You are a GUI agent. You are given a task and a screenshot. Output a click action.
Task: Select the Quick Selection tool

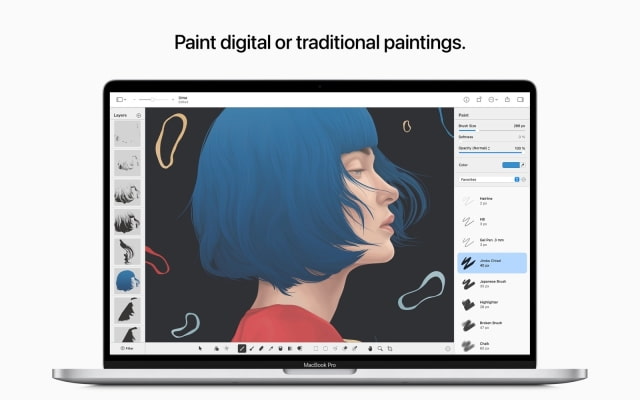click(x=345, y=349)
